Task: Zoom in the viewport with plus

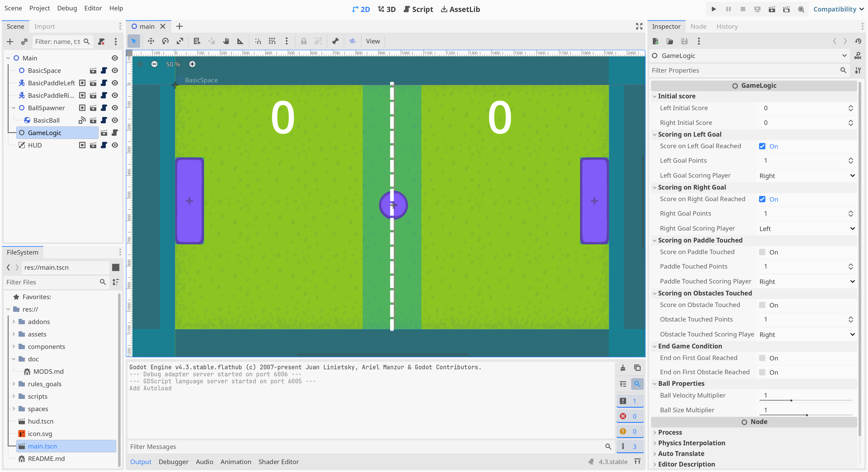Action: [192, 64]
